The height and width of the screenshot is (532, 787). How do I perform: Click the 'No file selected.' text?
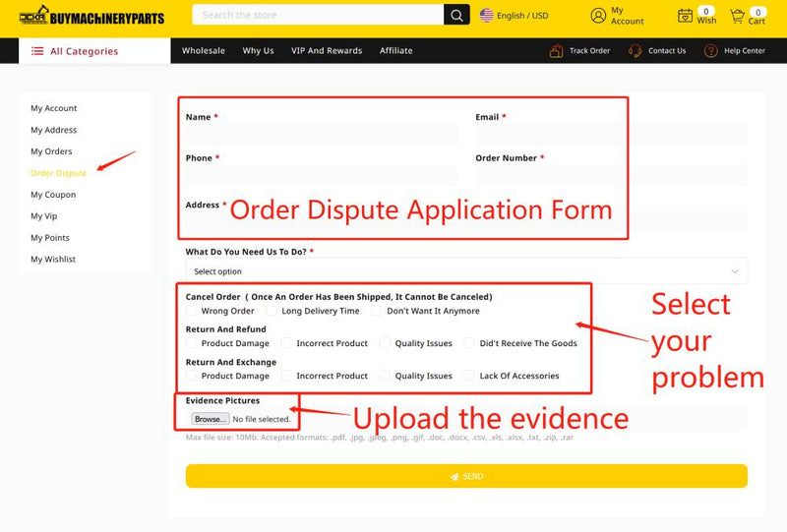[262, 419]
